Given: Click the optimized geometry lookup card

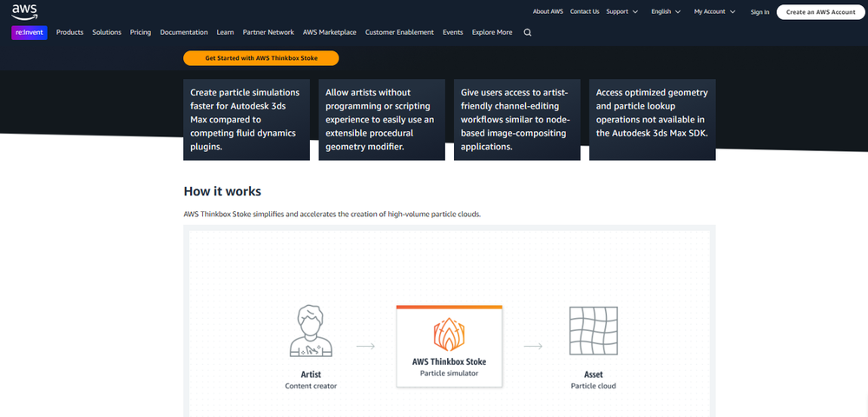Looking at the screenshot, I should coord(652,120).
